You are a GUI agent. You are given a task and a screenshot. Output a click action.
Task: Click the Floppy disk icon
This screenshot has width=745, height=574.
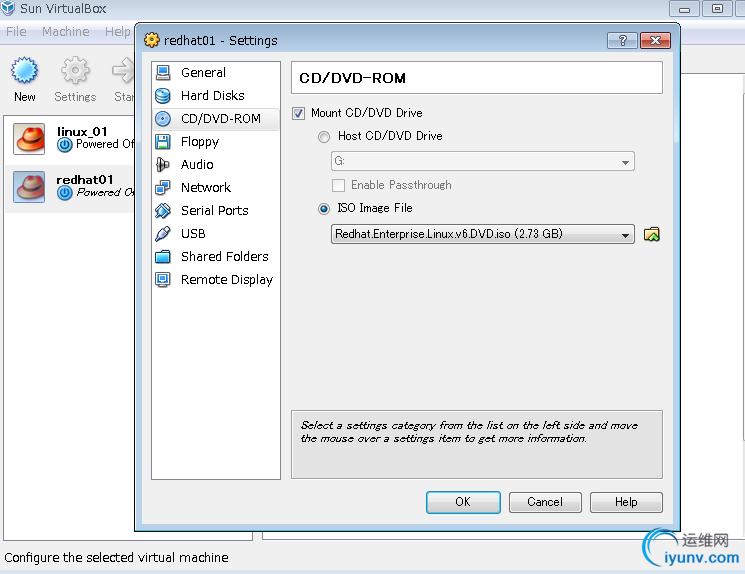(x=163, y=142)
